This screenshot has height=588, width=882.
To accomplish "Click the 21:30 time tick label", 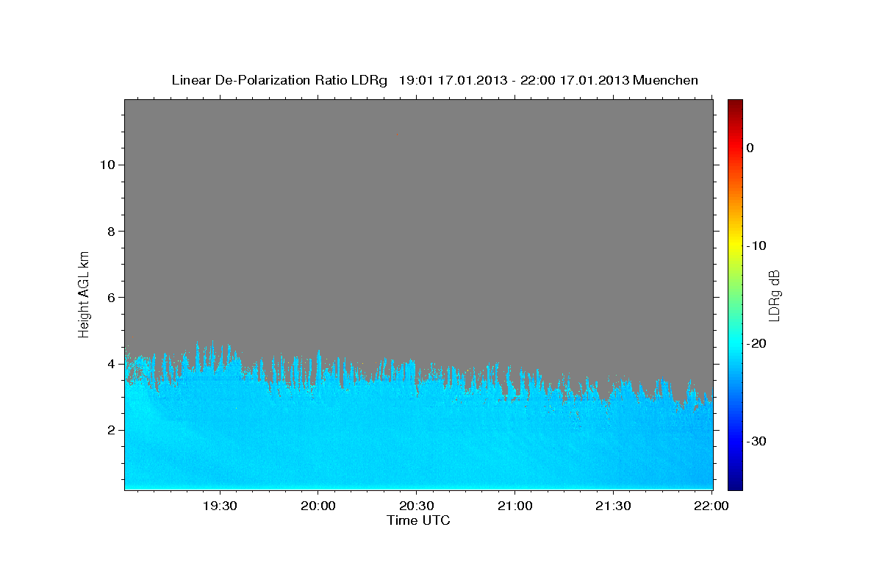I will (x=613, y=506).
